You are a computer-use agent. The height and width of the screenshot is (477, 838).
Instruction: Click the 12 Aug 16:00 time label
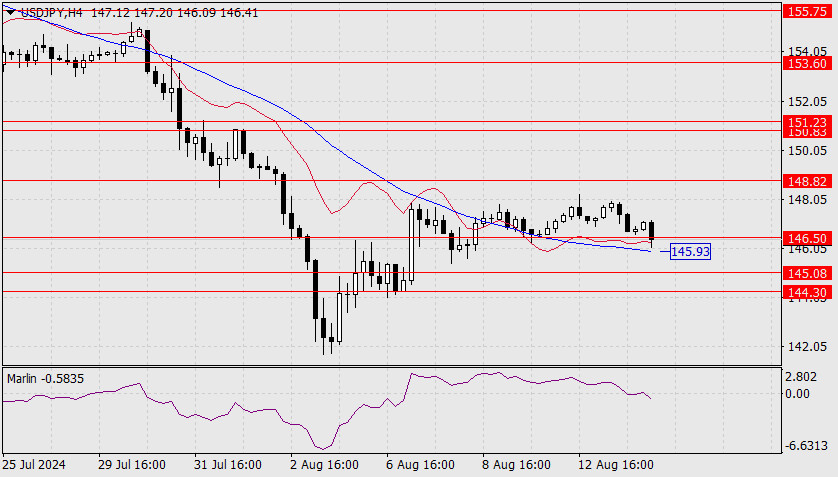(x=616, y=465)
